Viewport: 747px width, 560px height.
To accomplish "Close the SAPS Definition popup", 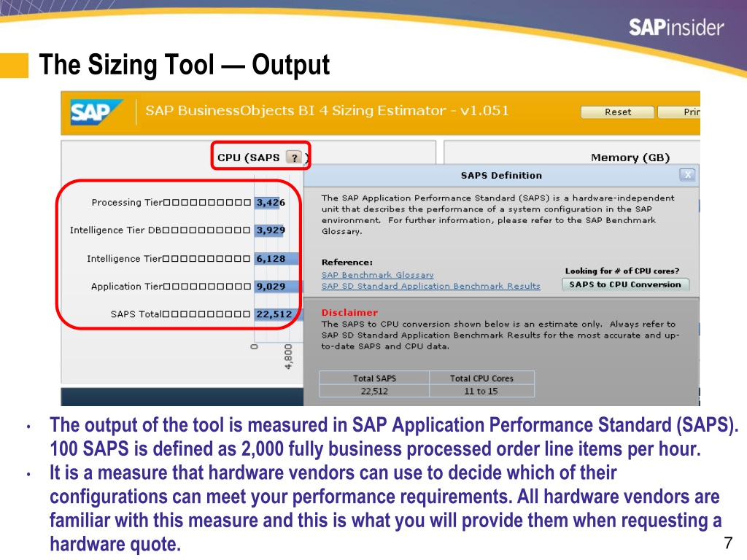I will coord(687,175).
